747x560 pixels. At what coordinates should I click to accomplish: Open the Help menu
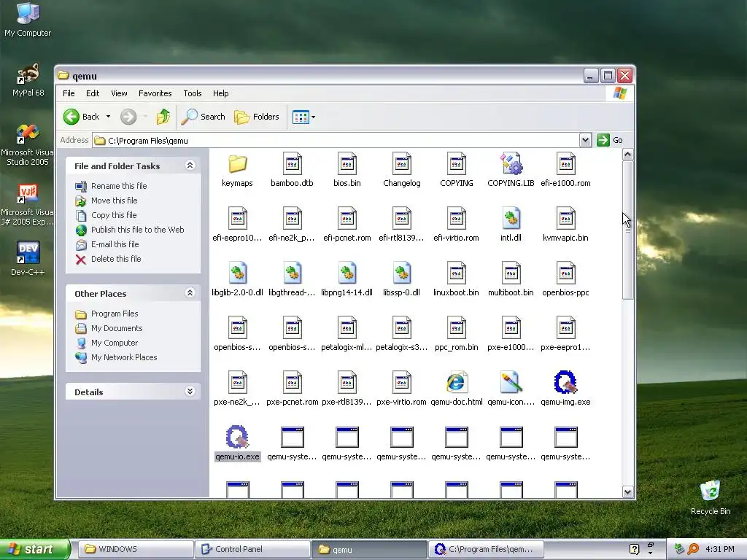(x=220, y=93)
